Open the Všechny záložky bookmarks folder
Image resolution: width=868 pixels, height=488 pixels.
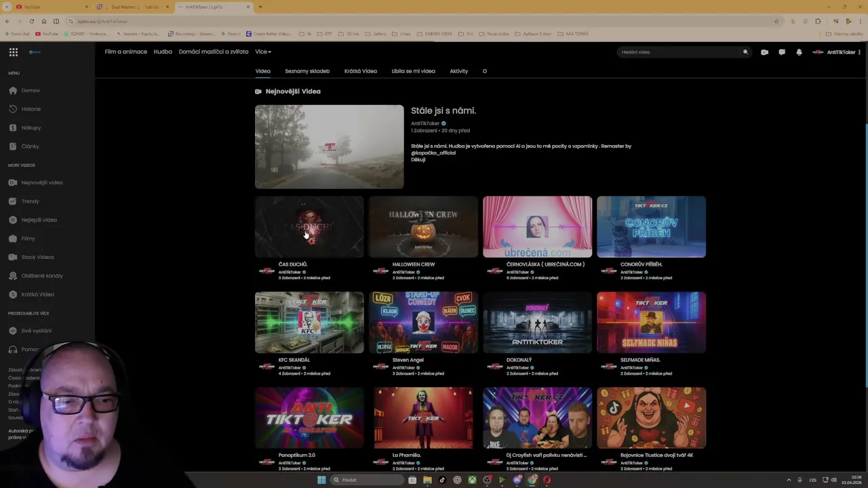(844, 33)
